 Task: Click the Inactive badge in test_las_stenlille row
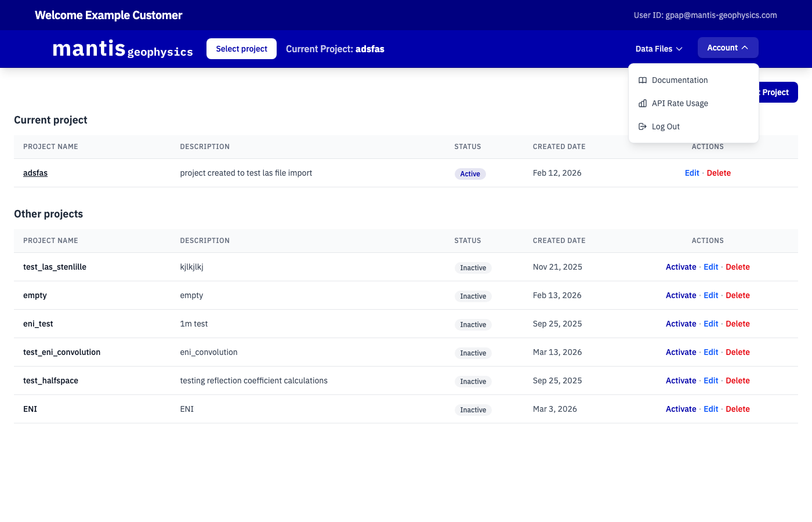click(473, 268)
